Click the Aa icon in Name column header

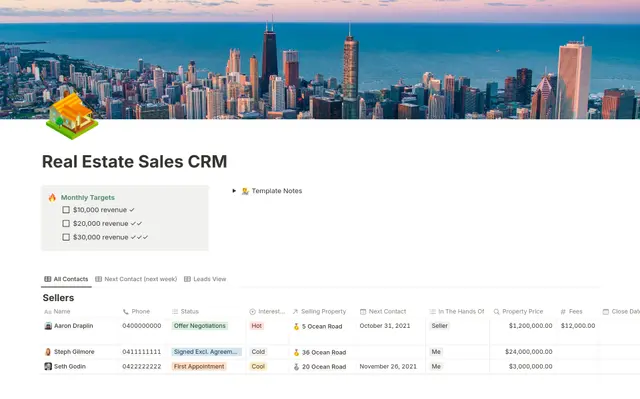[x=48, y=312]
